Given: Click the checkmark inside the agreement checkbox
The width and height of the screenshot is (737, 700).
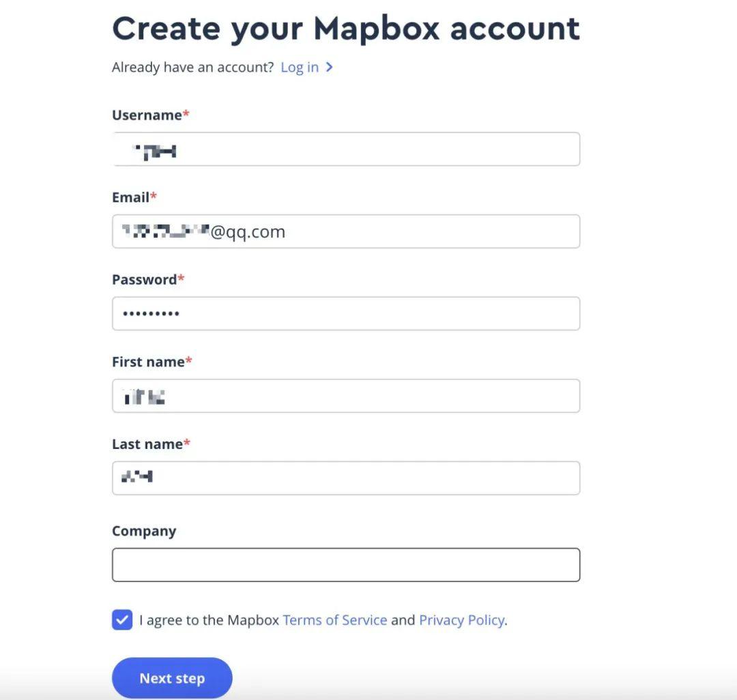Looking at the screenshot, I should point(121,619).
